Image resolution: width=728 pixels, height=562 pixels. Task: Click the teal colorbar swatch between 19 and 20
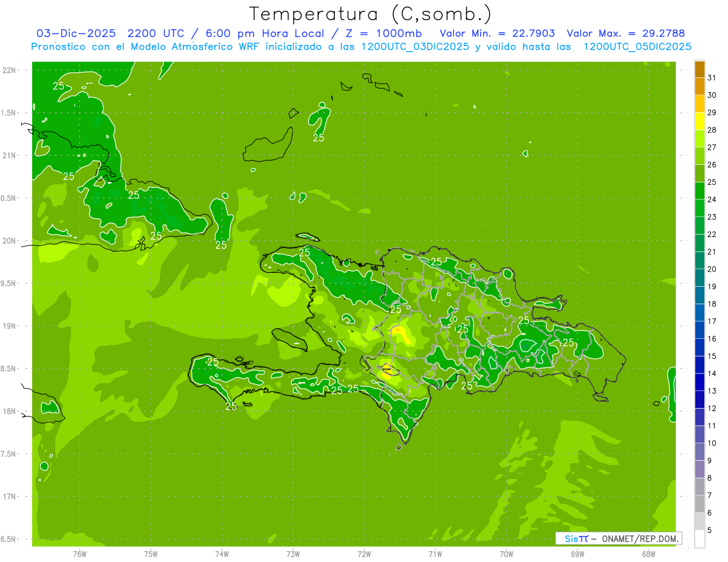(699, 278)
